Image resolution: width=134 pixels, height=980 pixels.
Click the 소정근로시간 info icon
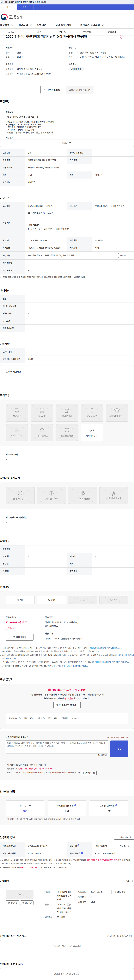pos(45,213)
